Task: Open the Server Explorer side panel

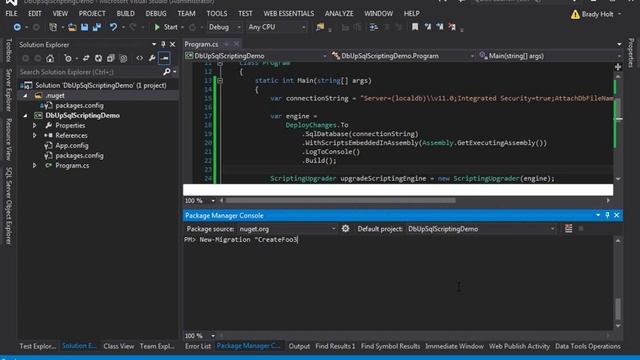Action: pos(9,90)
